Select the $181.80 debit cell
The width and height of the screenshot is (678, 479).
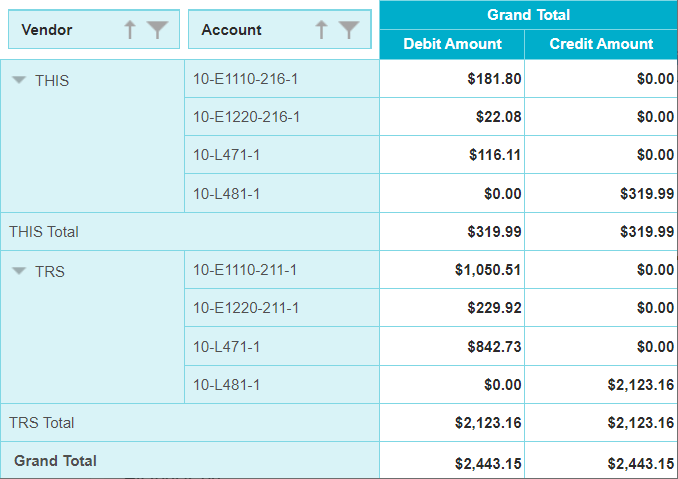point(494,79)
